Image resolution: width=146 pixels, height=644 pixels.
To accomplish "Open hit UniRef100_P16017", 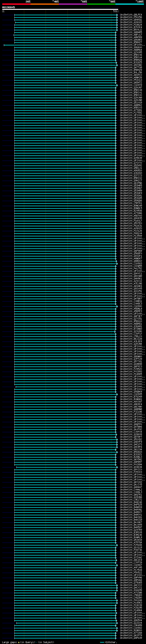I will 131,221.
